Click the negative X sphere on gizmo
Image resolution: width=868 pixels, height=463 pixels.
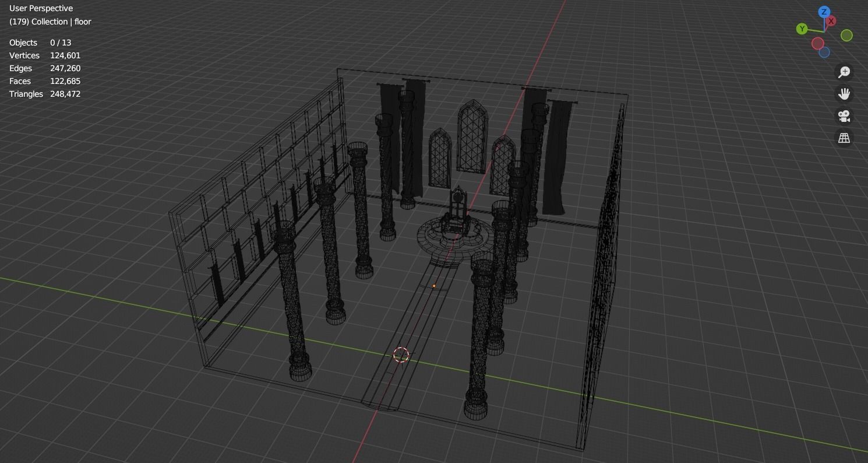818,43
